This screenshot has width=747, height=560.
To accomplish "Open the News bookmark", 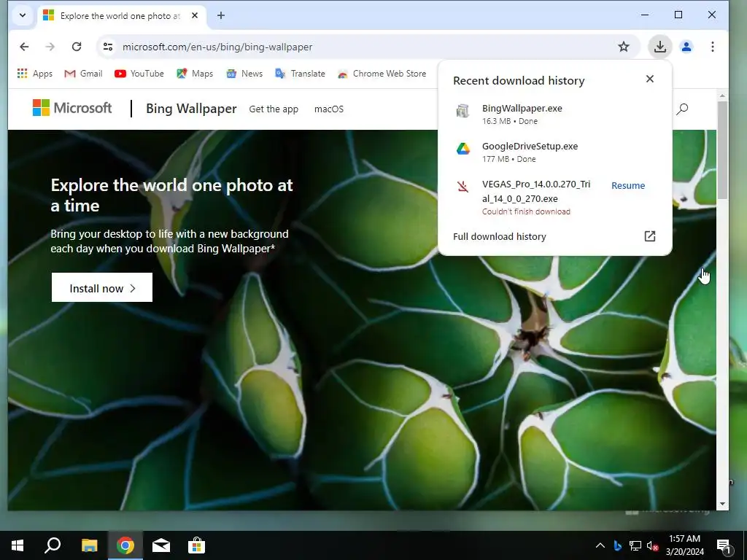I will [x=244, y=74].
